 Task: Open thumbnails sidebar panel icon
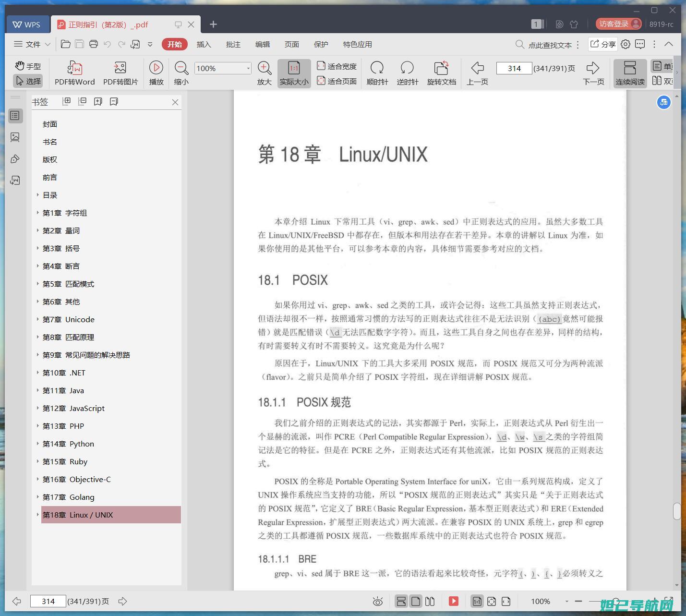coord(15,137)
